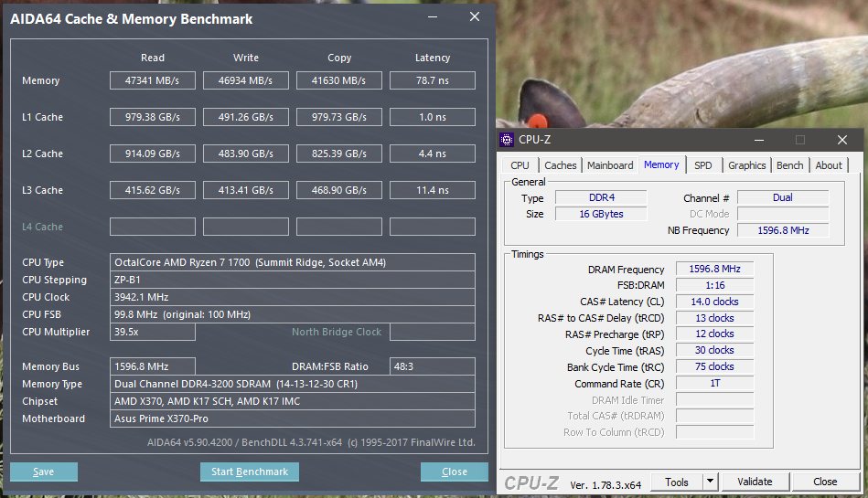This screenshot has height=498, width=868.
Task: Click the L3 Cache Copy value 468.90 GB/s
Action: pos(338,190)
